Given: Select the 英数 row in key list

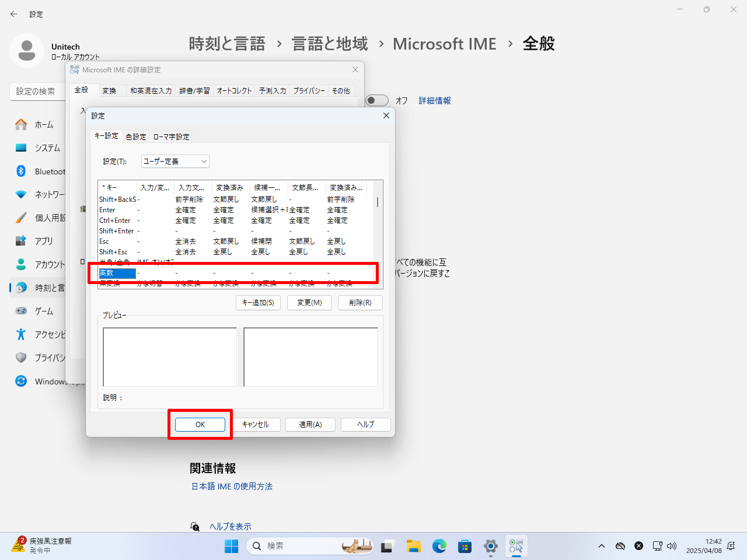Looking at the screenshot, I should (x=236, y=273).
